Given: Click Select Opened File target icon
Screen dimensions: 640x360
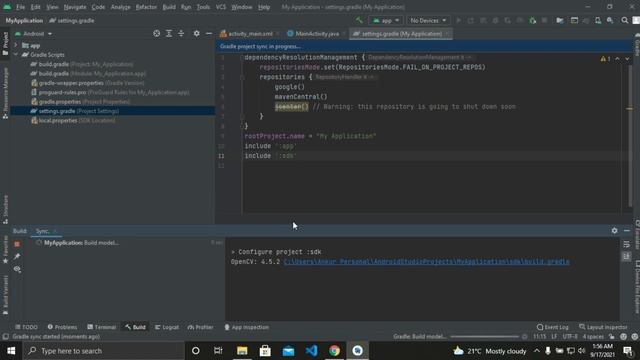Looking at the screenshot, I should pos(156,33).
